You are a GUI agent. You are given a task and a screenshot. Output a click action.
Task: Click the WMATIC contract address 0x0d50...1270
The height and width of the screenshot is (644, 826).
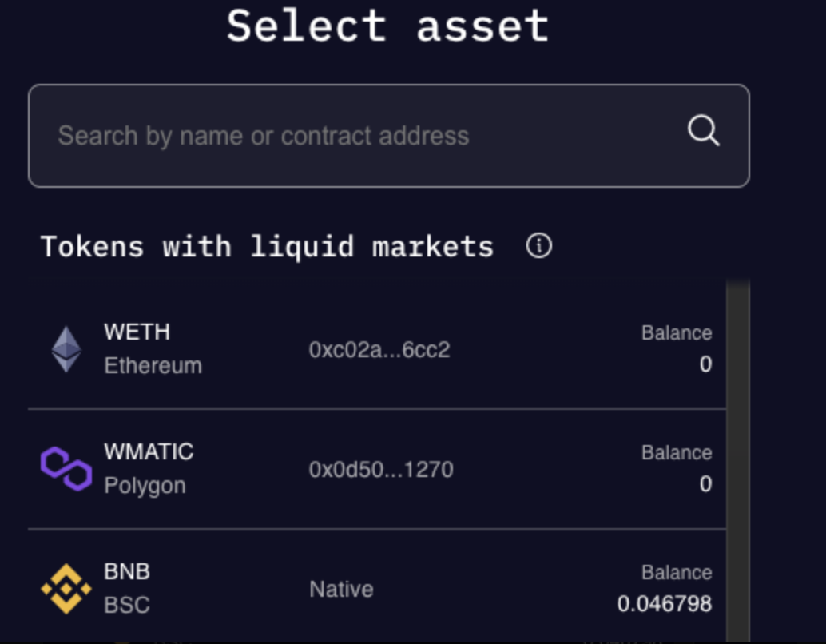point(382,470)
